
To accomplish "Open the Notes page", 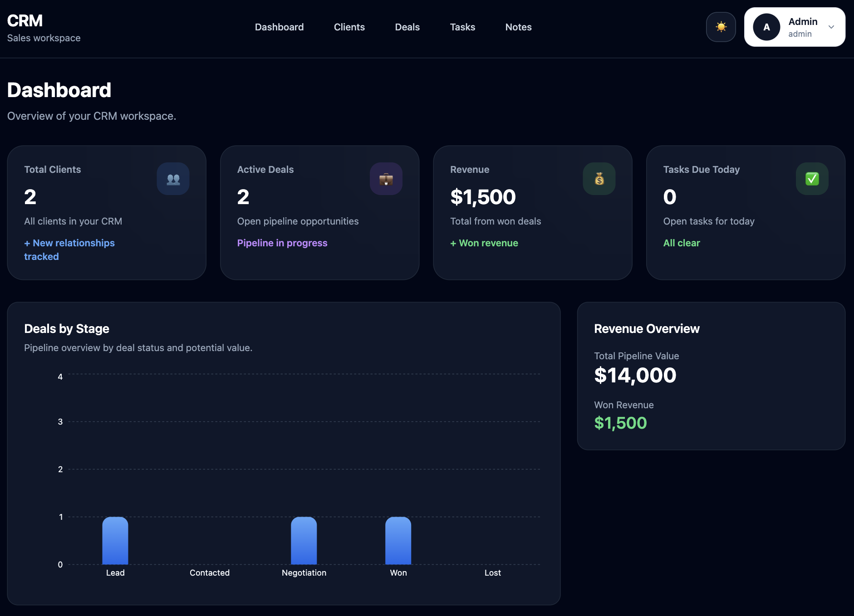I will [519, 27].
